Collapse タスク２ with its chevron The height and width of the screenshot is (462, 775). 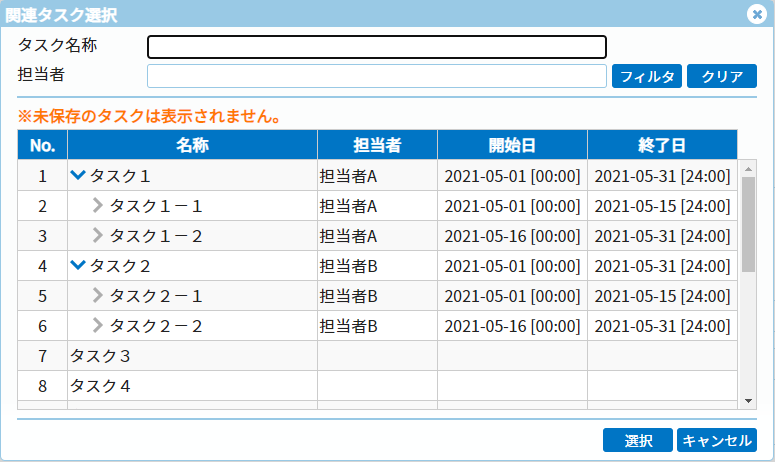(78, 266)
